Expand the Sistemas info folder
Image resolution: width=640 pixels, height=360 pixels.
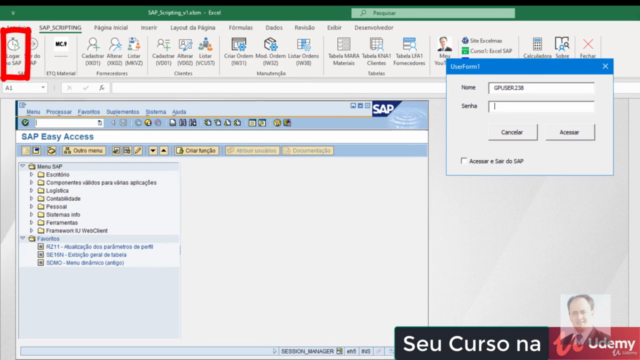tap(31, 214)
